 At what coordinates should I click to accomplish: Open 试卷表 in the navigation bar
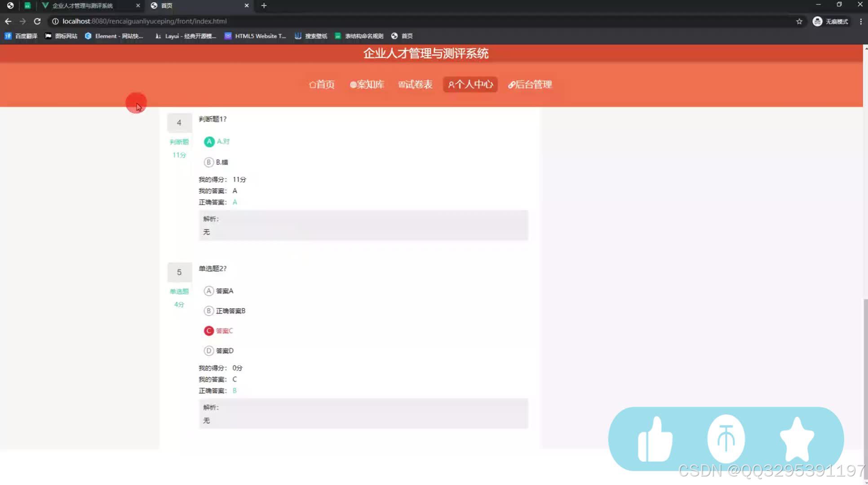pyautogui.click(x=415, y=84)
